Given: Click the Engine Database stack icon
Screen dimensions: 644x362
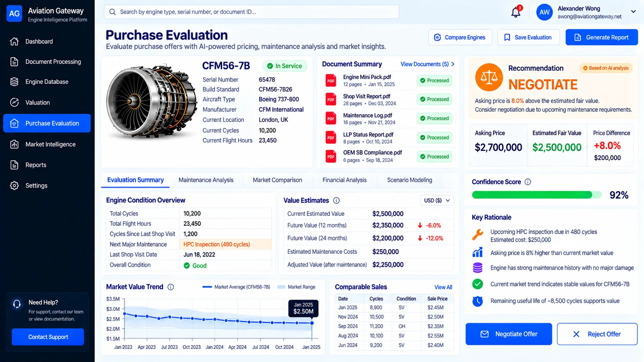Looking at the screenshot, I should (x=14, y=82).
